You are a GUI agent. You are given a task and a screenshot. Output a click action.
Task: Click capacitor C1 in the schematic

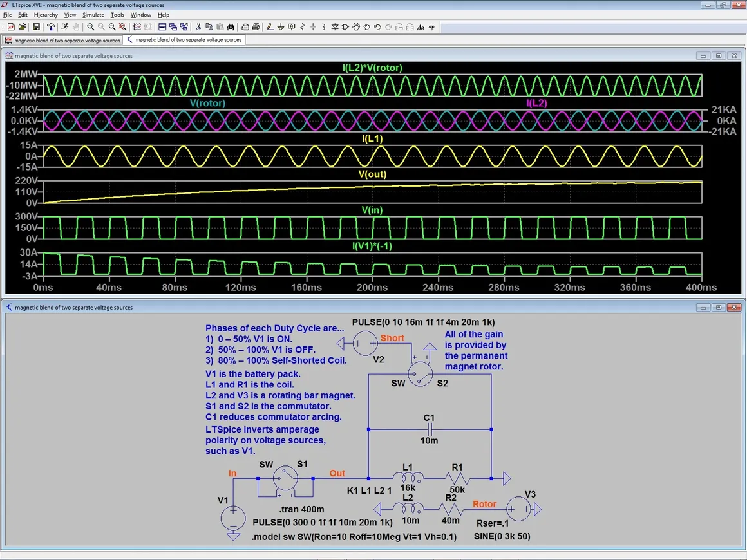pyautogui.click(x=429, y=429)
